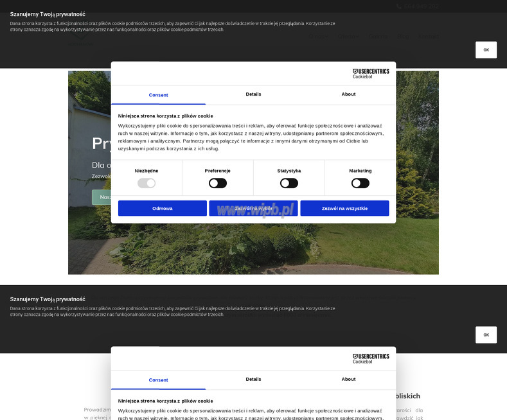The image size is (507, 420).
Task: Switch to the Details tab in the upper dialog
Action: tap(253, 94)
